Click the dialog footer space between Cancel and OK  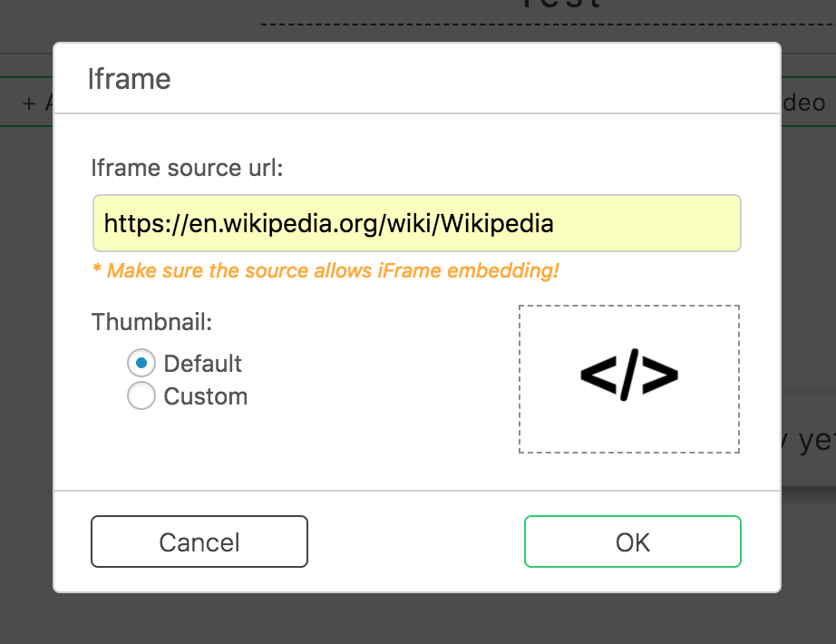click(x=415, y=542)
